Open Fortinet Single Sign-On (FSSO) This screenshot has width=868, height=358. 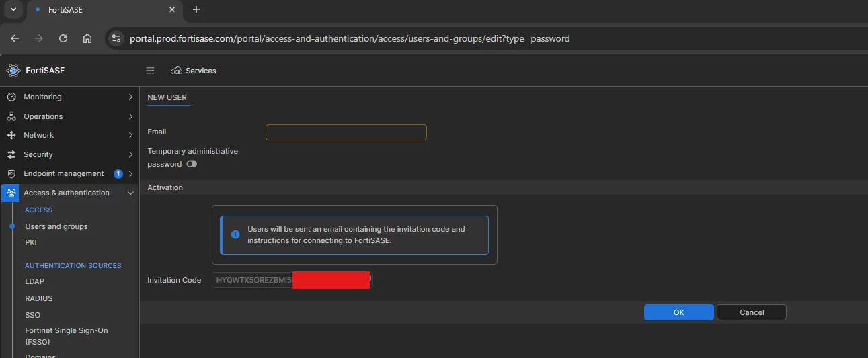(x=67, y=336)
